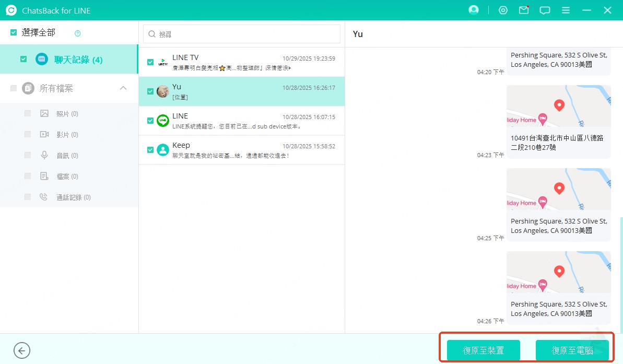Click the ChatsBack app logo
The width and height of the screenshot is (623, 364).
(x=11, y=10)
